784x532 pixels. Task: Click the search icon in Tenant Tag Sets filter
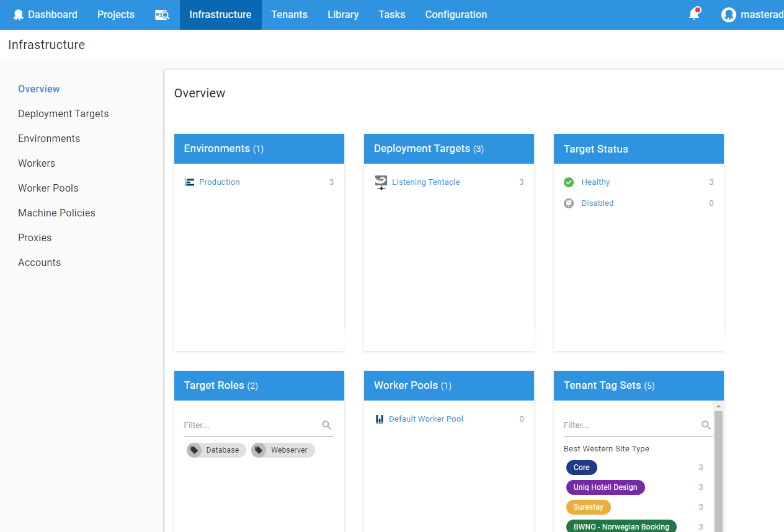point(706,425)
